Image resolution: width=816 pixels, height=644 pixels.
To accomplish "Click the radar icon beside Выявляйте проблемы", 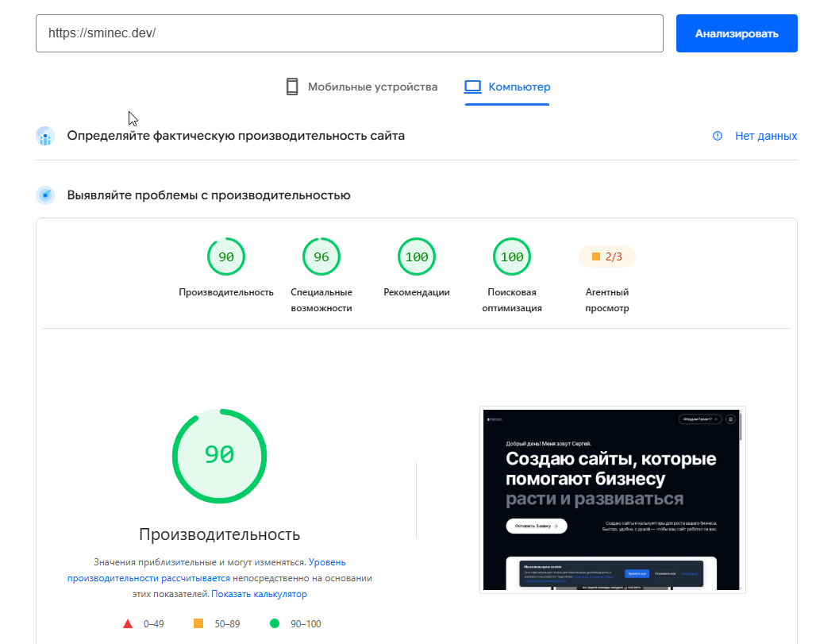I will 45,195.
